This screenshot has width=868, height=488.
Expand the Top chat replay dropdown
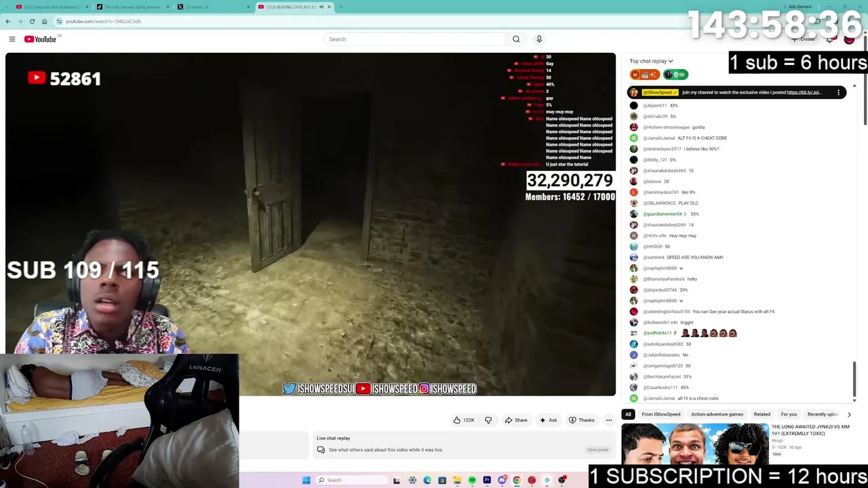coord(651,61)
